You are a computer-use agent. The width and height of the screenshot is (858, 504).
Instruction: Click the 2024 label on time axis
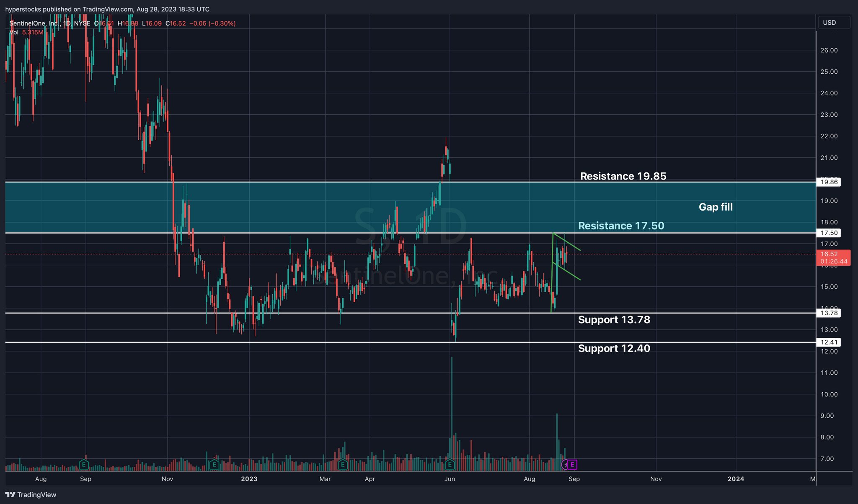[736, 479]
